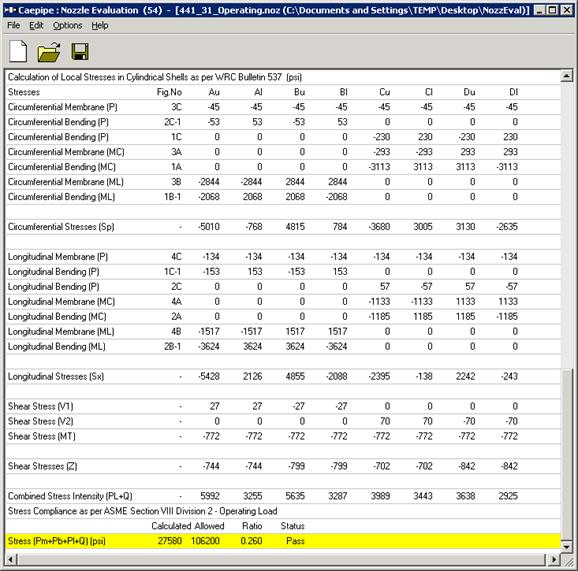
Task: Click the Longitudinal Stresses (Sx) row label
Action: point(56,376)
